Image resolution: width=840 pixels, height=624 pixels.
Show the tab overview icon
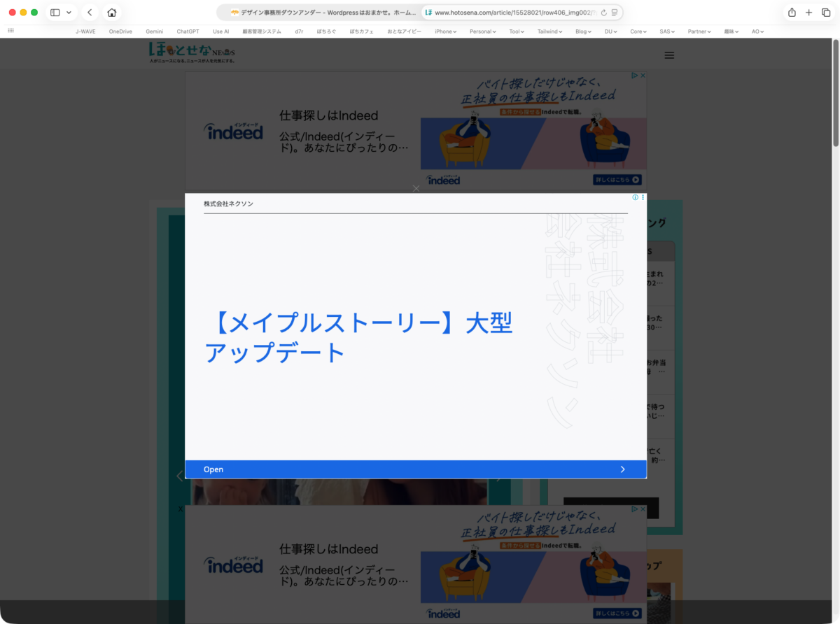coord(825,13)
